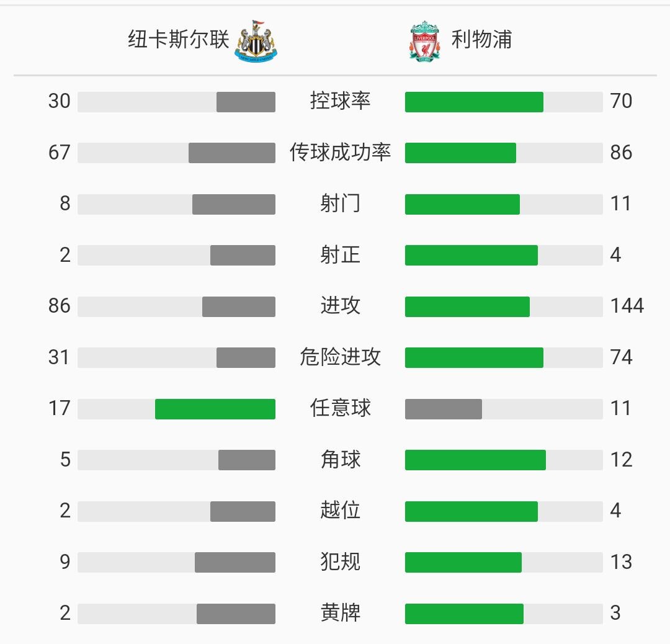Select the 射正 row label

(340, 255)
